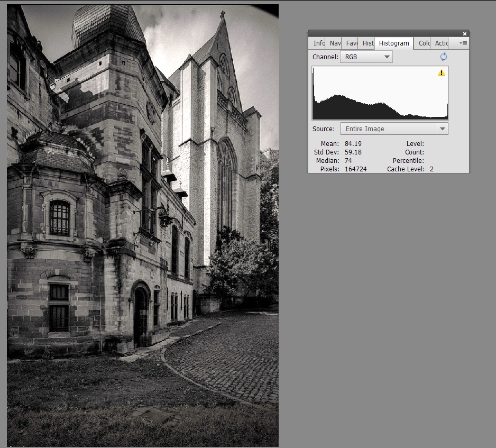
Task: Click the cached data warning triangle
Action: coord(442,73)
